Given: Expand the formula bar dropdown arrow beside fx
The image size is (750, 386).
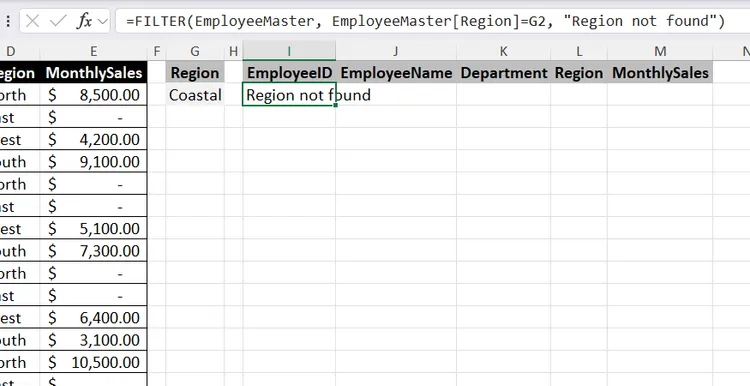Looking at the screenshot, I should coord(103,22).
